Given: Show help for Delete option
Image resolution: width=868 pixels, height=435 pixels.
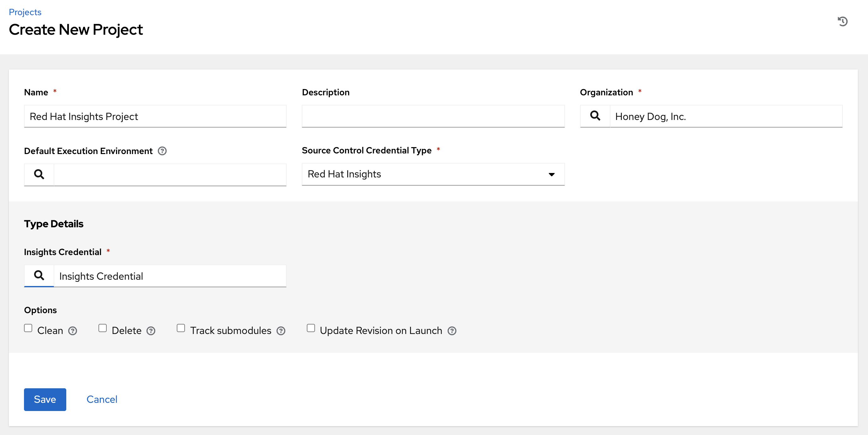Looking at the screenshot, I should [x=151, y=331].
